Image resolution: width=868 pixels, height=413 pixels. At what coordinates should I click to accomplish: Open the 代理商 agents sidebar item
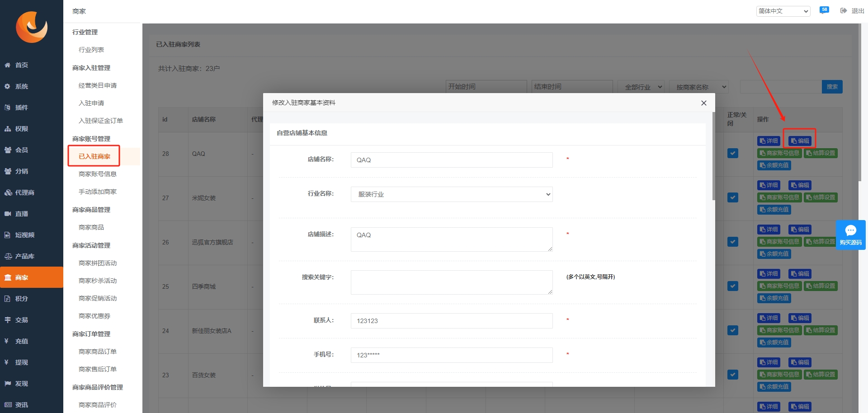click(32, 192)
